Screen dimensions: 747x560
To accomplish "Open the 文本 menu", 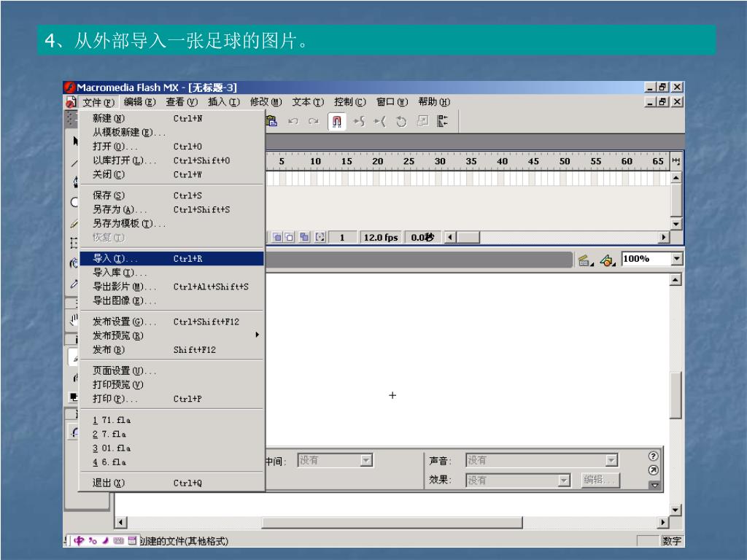I will (308, 102).
